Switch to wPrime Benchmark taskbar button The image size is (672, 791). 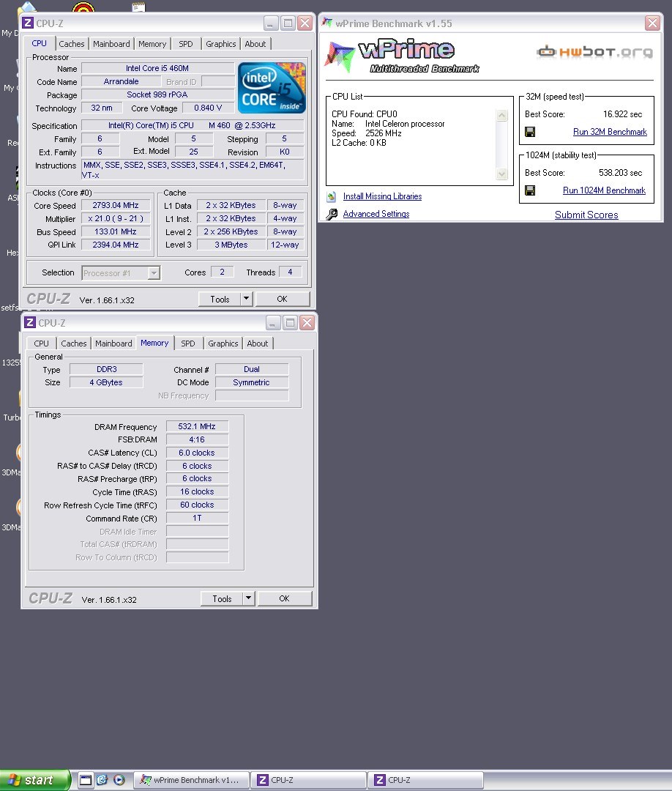[x=192, y=780]
